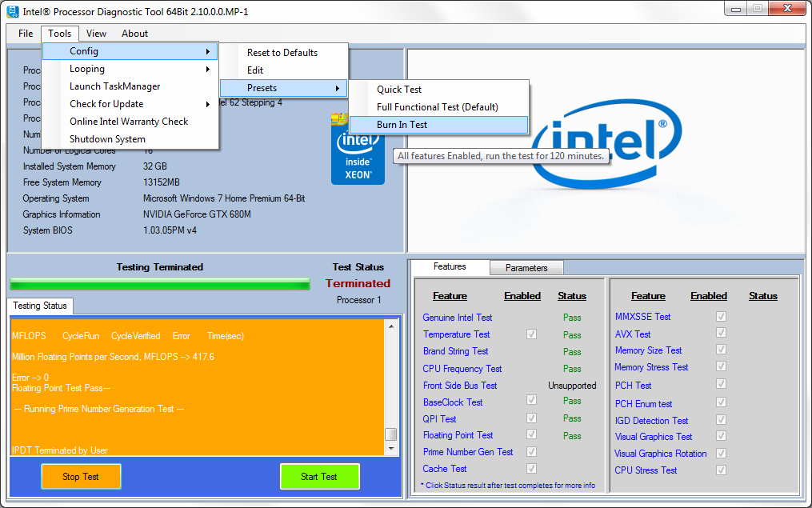Open the View menu
The width and height of the screenshot is (812, 508).
96,33
